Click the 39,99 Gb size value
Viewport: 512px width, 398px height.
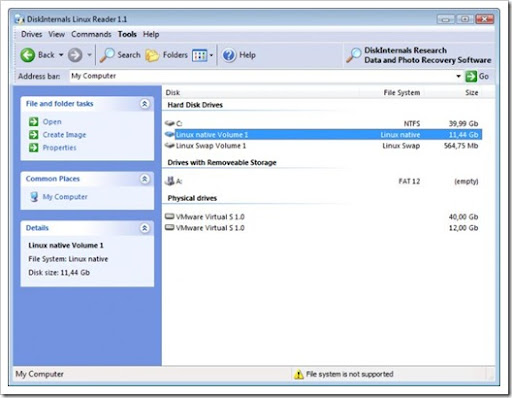coord(463,124)
